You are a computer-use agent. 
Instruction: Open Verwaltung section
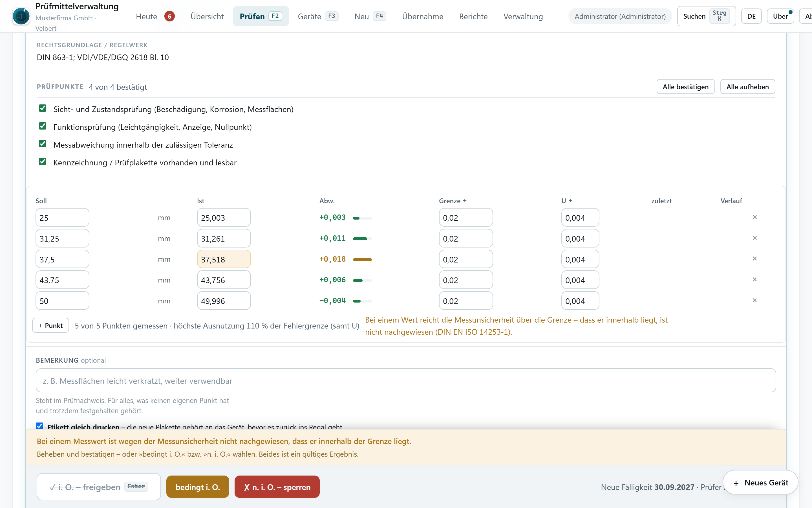coord(523,16)
